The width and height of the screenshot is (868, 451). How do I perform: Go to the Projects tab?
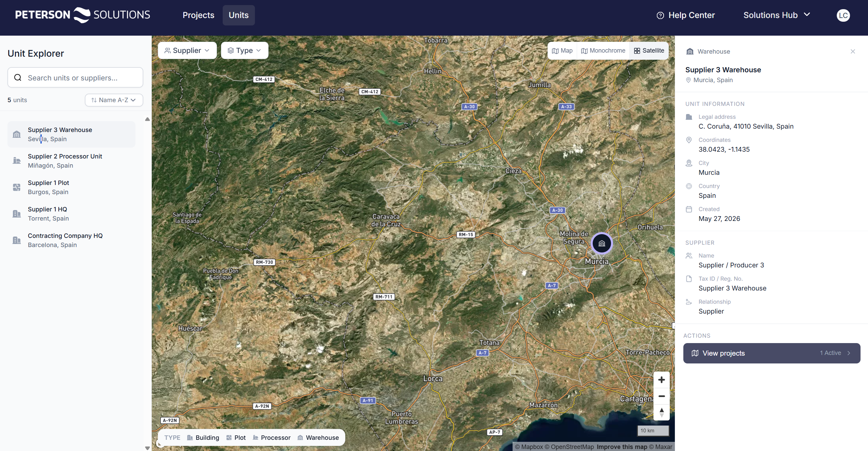coord(198,15)
